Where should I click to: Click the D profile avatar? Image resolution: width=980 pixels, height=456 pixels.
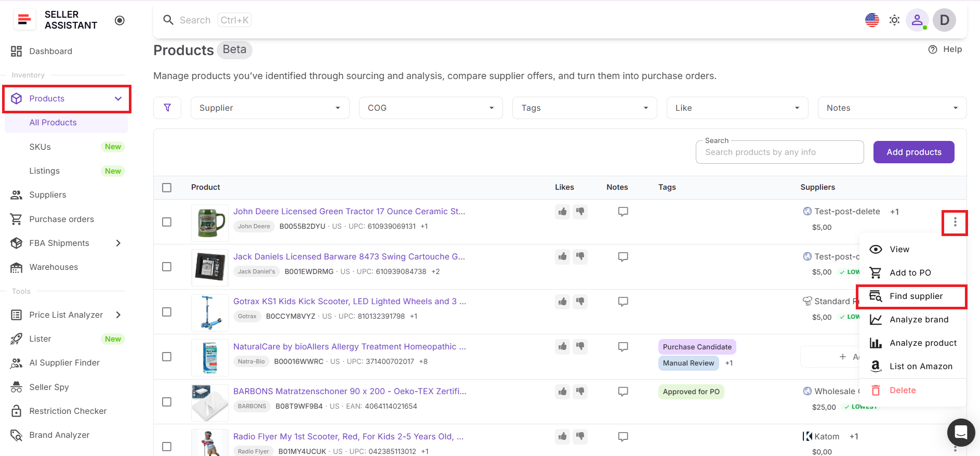[x=944, y=20]
